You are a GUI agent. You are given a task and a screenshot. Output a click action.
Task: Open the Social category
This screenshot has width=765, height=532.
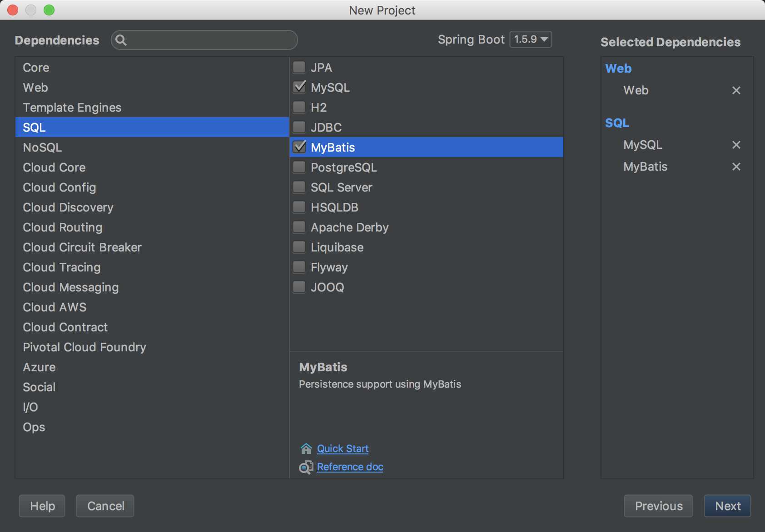[152, 387]
